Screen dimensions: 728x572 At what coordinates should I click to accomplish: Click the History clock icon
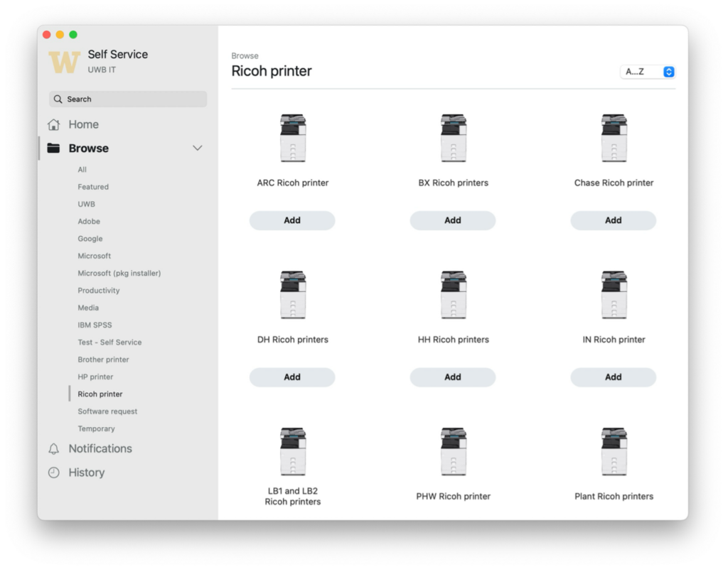pyautogui.click(x=54, y=473)
